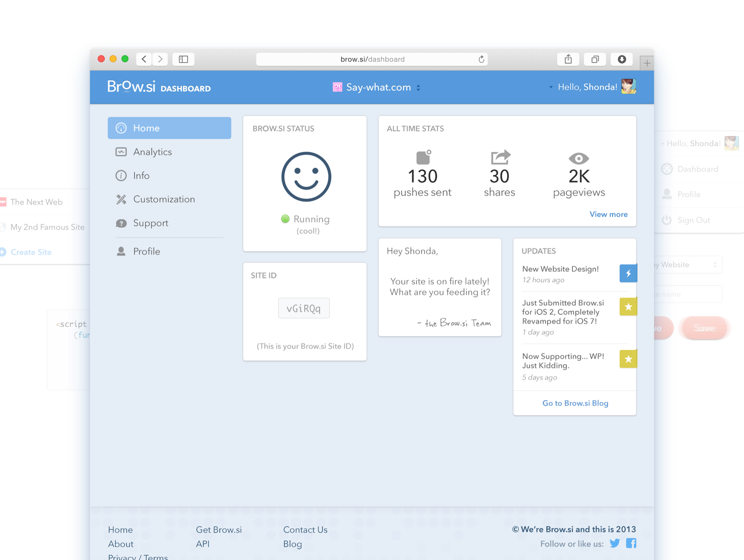Open the Brow.si for iOS 2 update
744x560 pixels.
click(563, 312)
